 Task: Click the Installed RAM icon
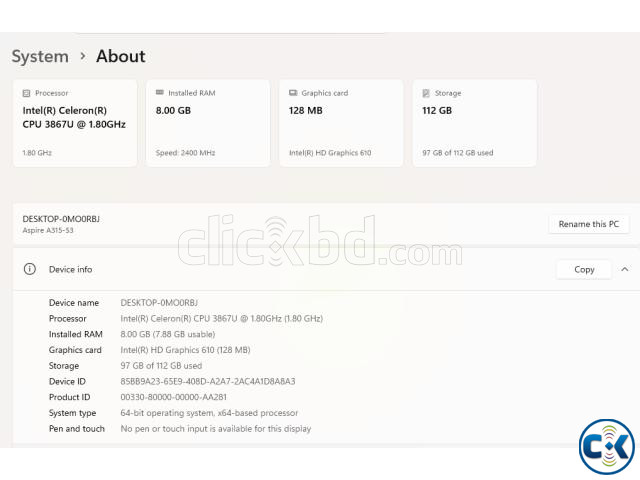160,93
